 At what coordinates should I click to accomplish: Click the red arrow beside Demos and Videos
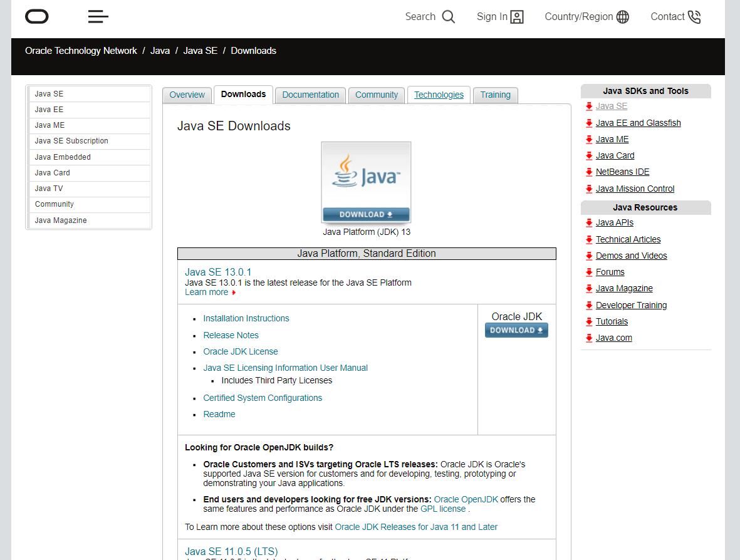[x=589, y=256]
